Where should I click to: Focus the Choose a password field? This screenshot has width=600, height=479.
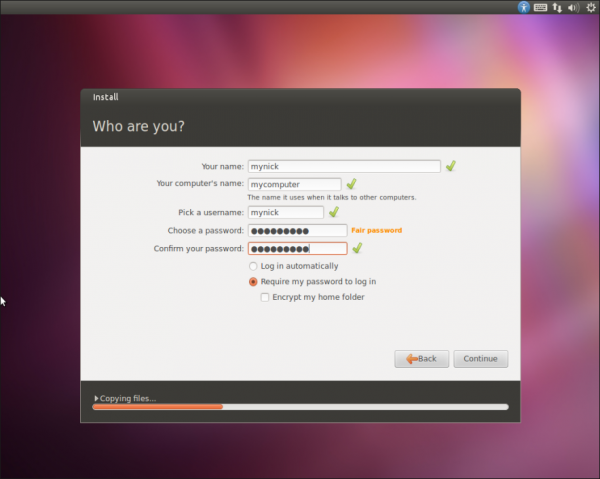coord(297,230)
